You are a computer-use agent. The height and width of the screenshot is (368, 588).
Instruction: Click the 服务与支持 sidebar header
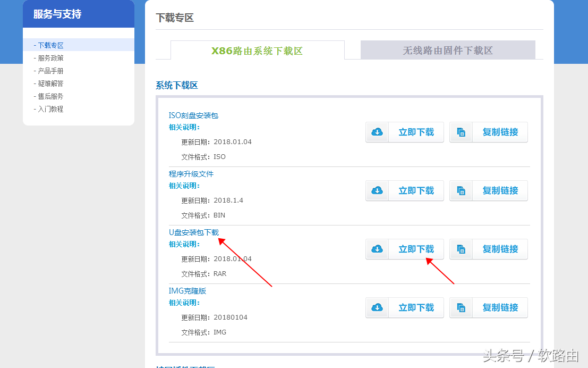click(x=57, y=14)
